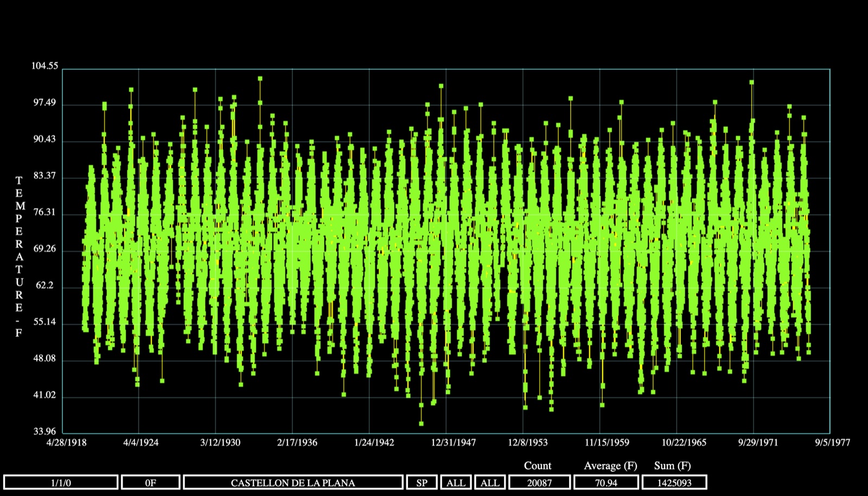Click the 9/29/1971 date label
868x496 pixels.
[758, 442]
